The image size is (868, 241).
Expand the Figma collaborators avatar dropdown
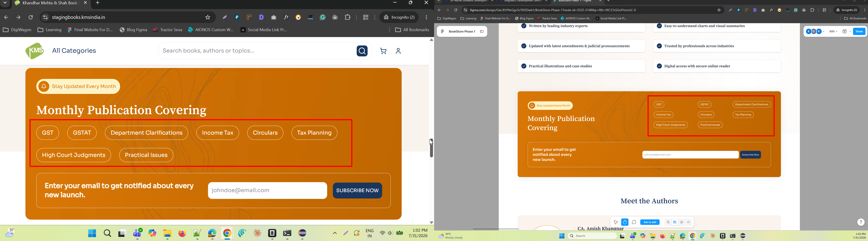[x=823, y=31]
